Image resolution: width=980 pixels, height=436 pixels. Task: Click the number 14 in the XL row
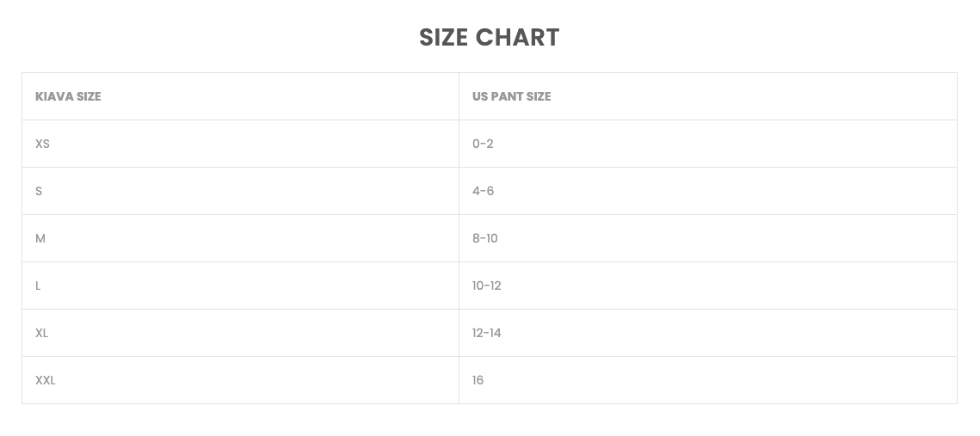(495, 333)
